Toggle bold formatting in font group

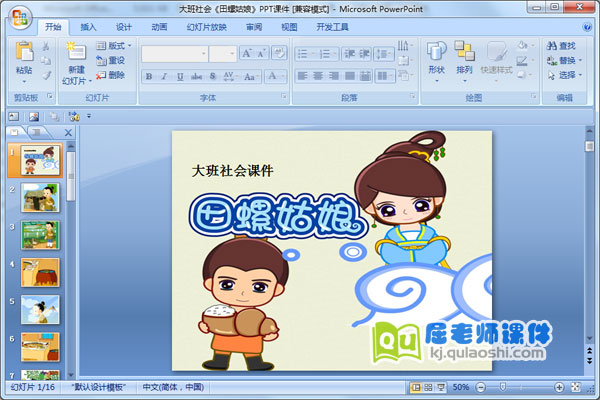click(149, 76)
